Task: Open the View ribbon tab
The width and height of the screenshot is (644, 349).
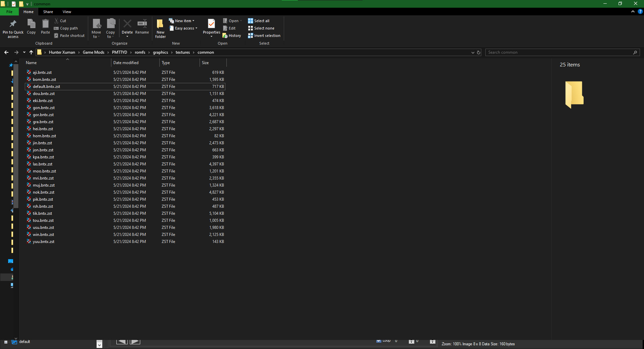Action: click(x=67, y=12)
